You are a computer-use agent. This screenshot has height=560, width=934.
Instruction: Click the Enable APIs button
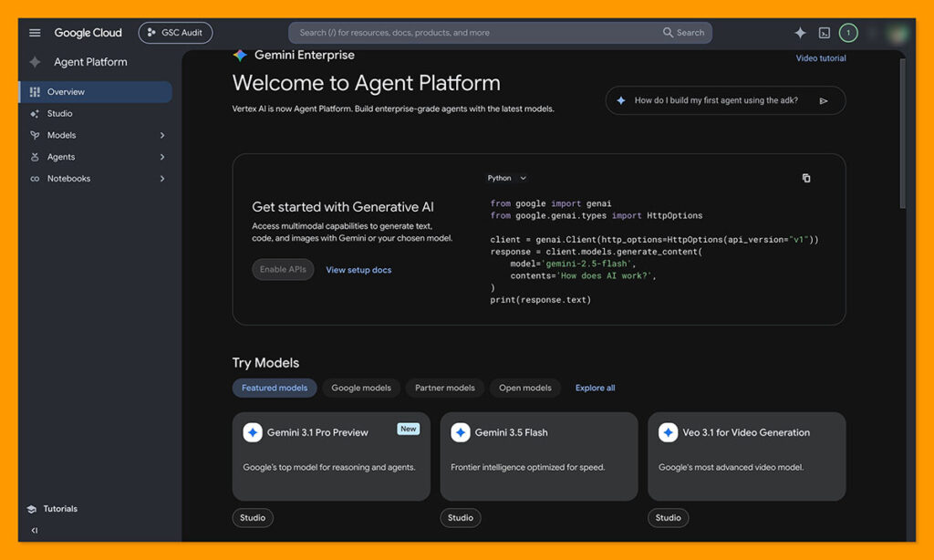[283, 269]
